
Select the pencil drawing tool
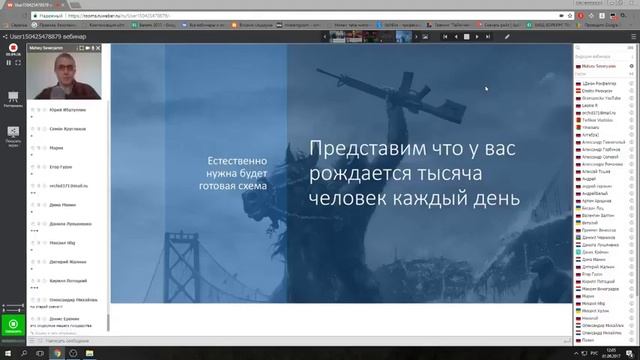507,37
